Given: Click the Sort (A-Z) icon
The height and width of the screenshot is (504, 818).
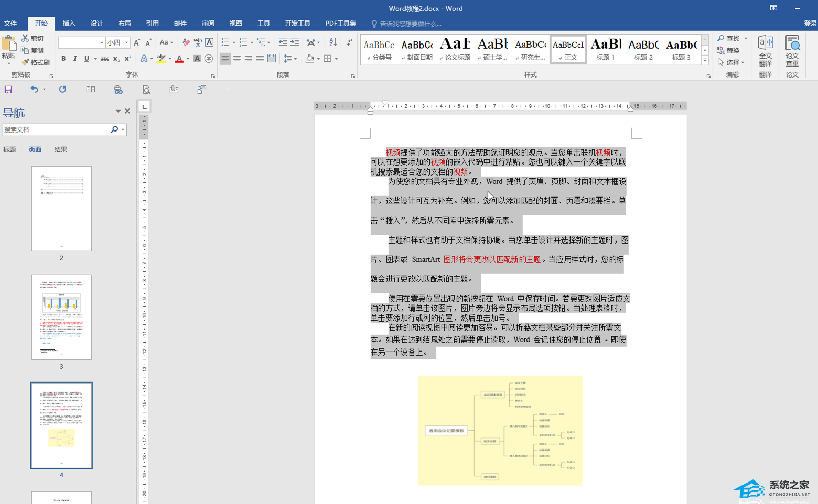Looking at the screenshot, I should click(x=333, y=42).
